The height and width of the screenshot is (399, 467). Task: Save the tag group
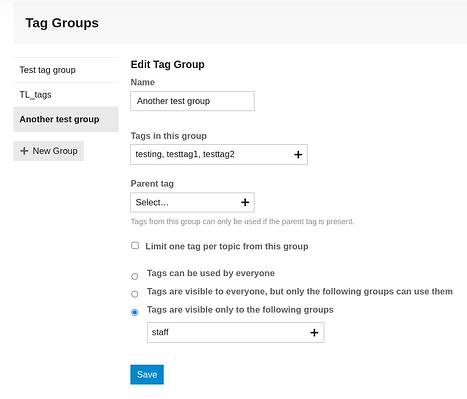click(x=147, y=374)
